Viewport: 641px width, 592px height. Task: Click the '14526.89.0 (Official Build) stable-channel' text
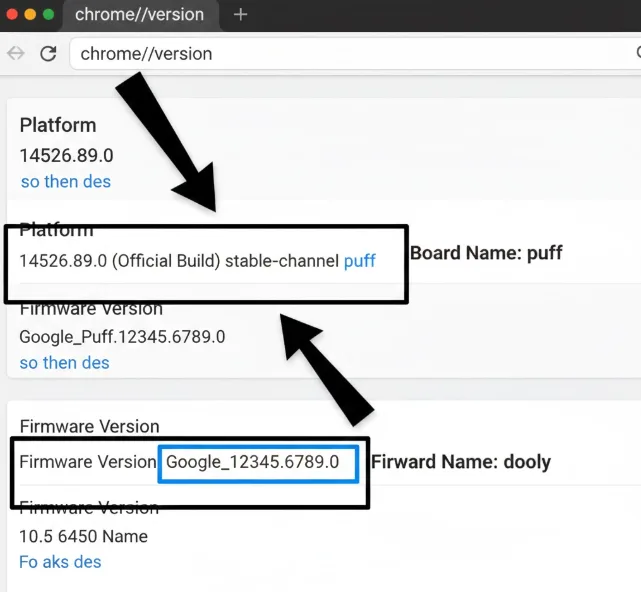coord(179,261)
